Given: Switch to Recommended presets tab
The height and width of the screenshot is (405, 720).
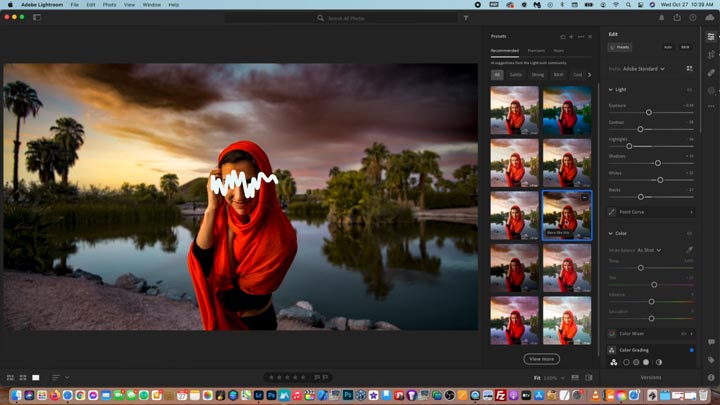Looking at the screenshot, I should tap(505, 51).
